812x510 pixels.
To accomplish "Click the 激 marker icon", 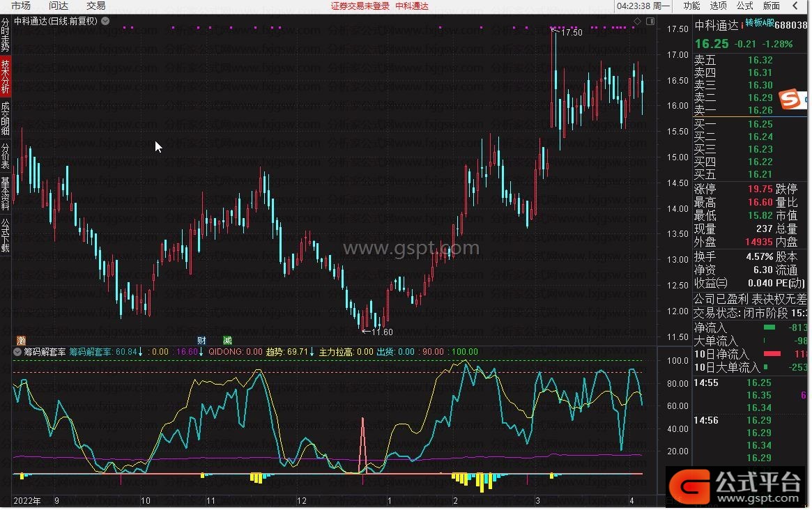I will click(21, 340).
